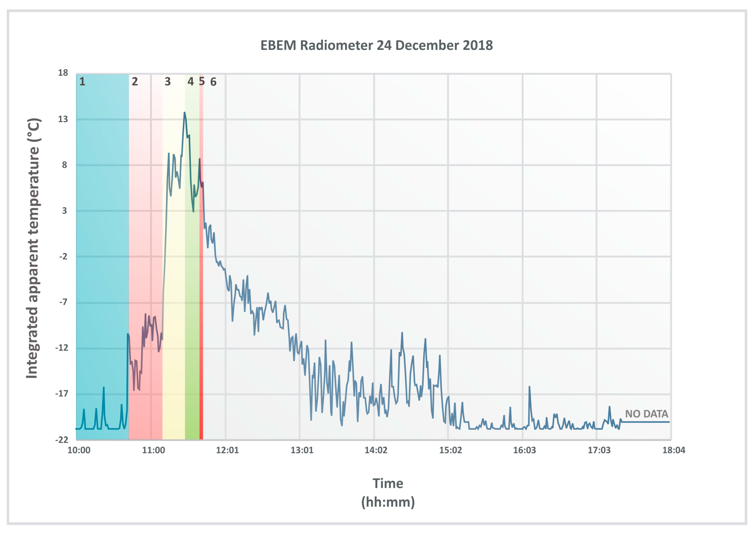Click the x-axis title 'Time'

point(387,483)
